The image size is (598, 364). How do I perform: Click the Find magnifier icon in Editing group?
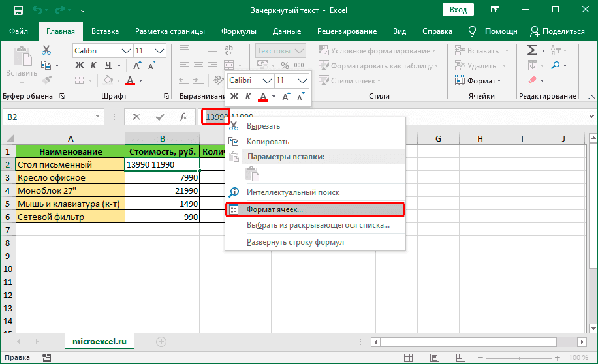[555, 65]
